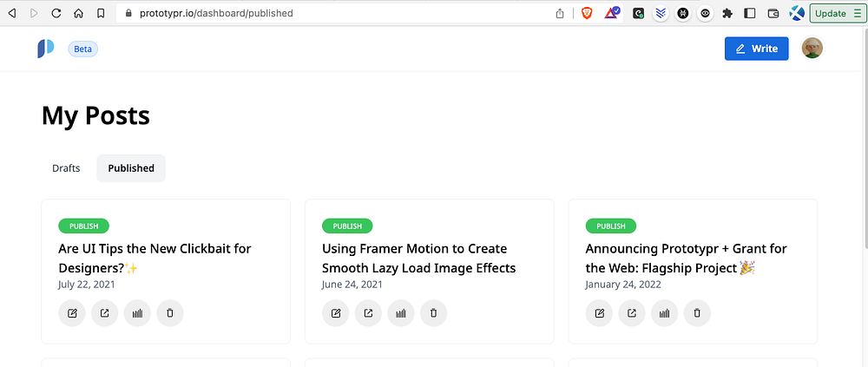Viewport: 868px width, 367px height.
Task: Delete the UI Tips Clickbait post
Action: click(x=170, y=313)
